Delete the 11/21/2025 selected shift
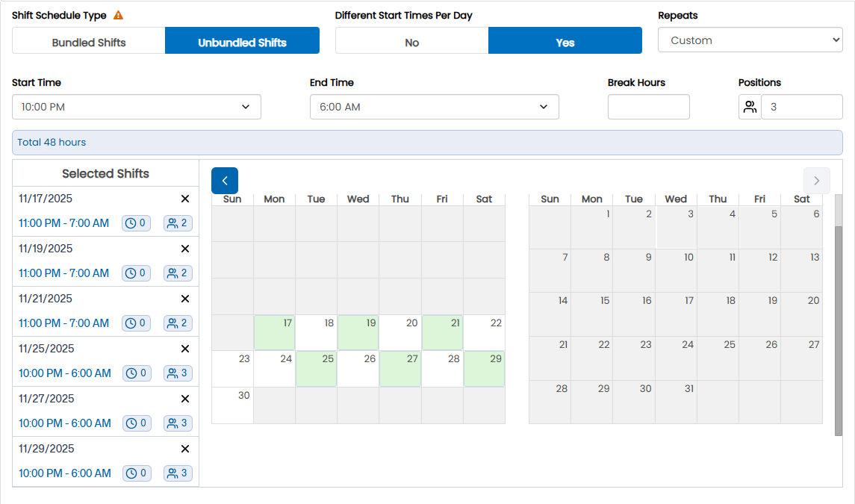 tap(185, 299)
